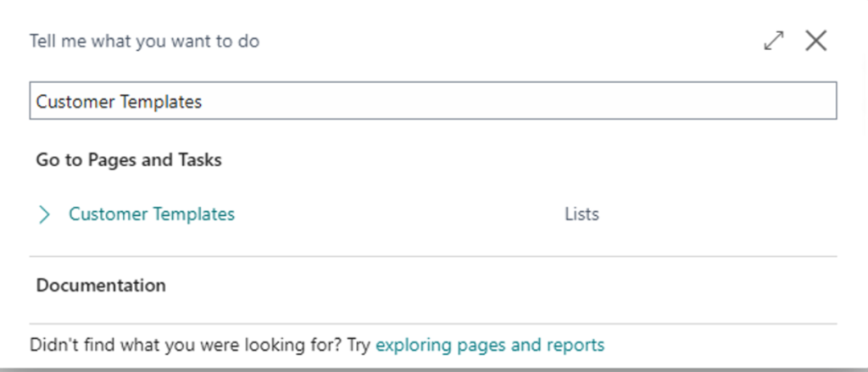Screen dimensions: 868x372
Task: Click the Lists category label
Action: click(581, 214)
